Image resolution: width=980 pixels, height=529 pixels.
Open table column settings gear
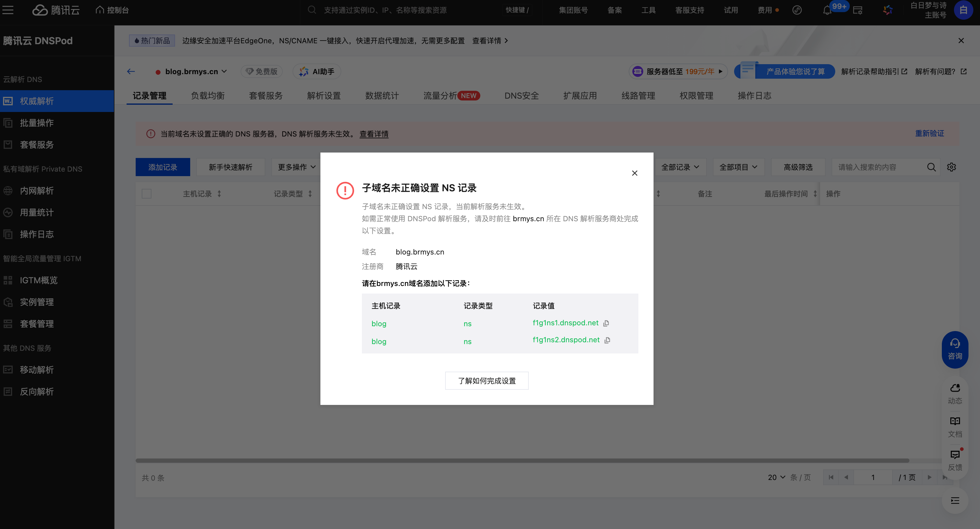(x=951, y=167)
